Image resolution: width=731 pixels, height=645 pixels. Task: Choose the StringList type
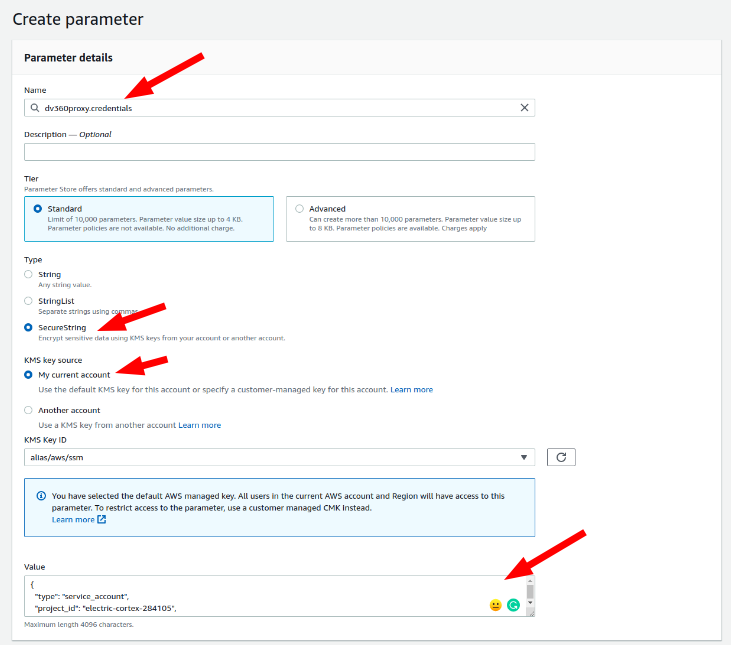click(x=28, y=301)
